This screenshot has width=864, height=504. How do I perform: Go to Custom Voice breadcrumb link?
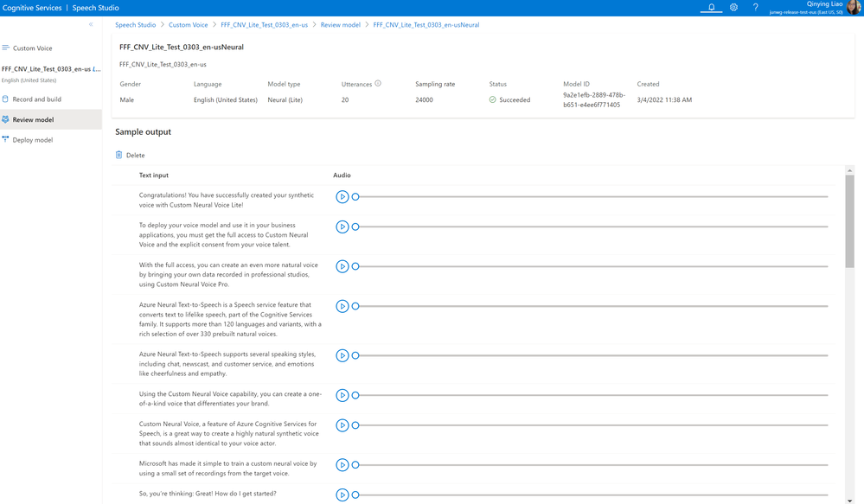click(189, 25)
